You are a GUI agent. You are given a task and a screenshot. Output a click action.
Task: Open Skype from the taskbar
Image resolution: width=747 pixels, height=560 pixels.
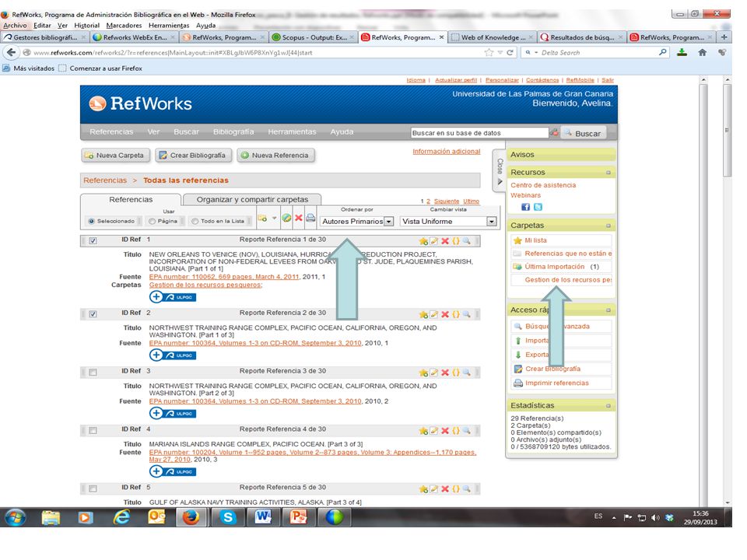click(228, 517)
